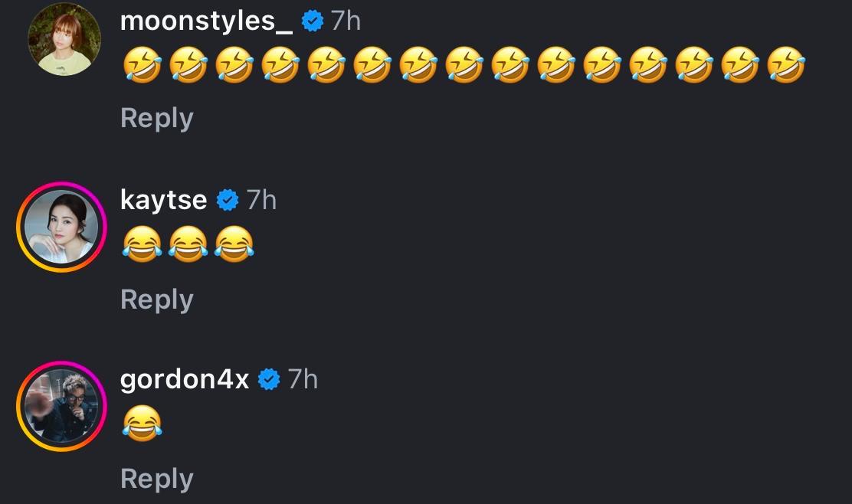Reply to kaytse's comment

point(156,299)
